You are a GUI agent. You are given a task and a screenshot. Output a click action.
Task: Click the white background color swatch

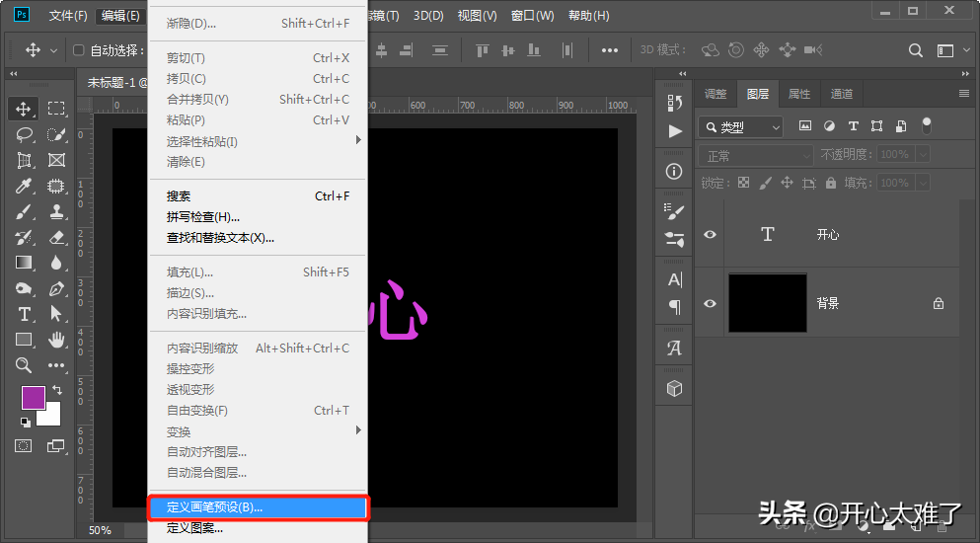[52, 418]
